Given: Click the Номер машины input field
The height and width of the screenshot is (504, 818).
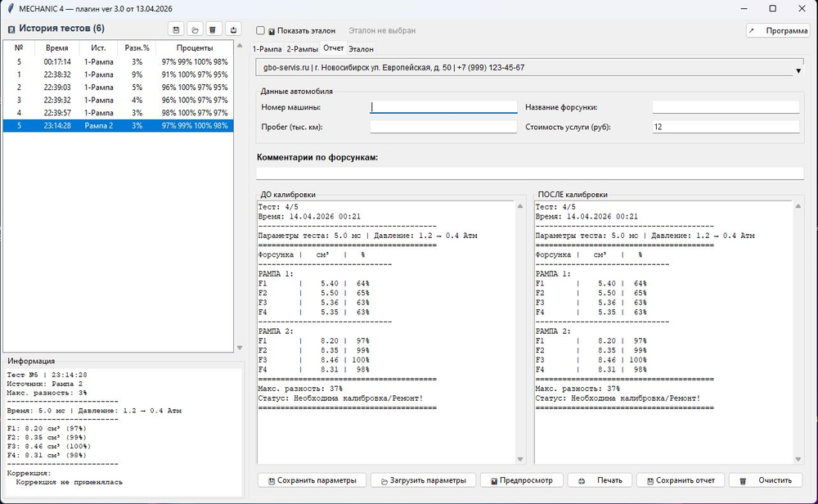Looking at the screenshot, I should click(x=443, y=107).
